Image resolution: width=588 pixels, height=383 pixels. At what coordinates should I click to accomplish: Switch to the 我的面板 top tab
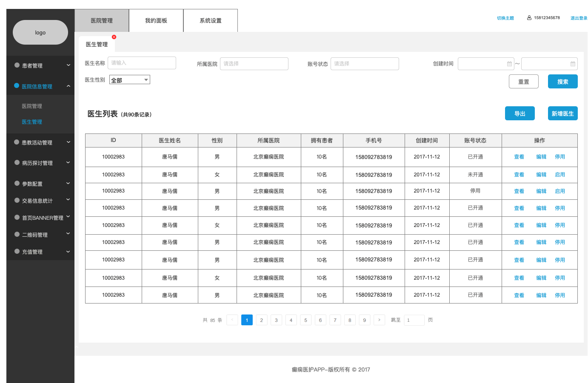[156, 20]
